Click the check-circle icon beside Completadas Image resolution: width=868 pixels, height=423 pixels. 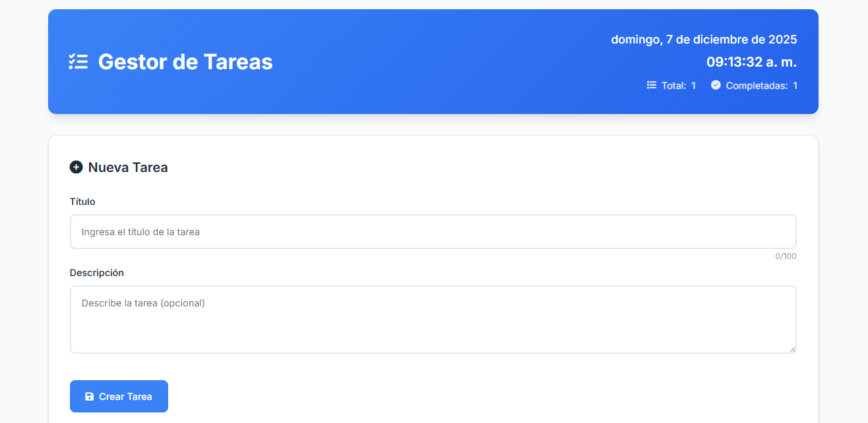coord(716,85)
